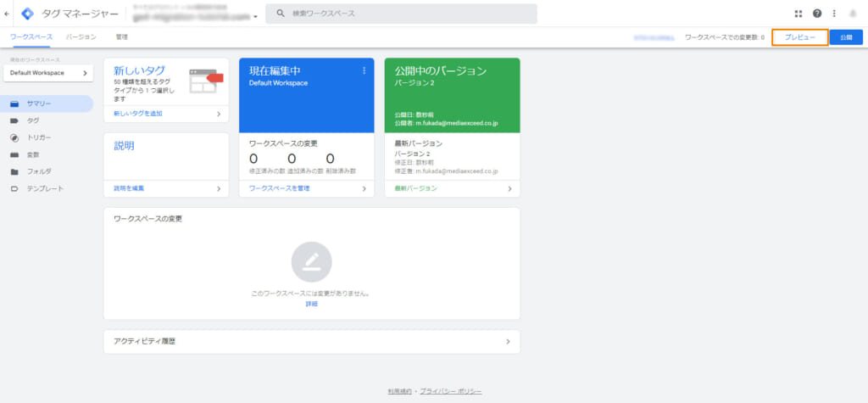This screenshot has height=403, width=868.
Task: Switch to the ワークスペース tab
Action: pos(31,37)
